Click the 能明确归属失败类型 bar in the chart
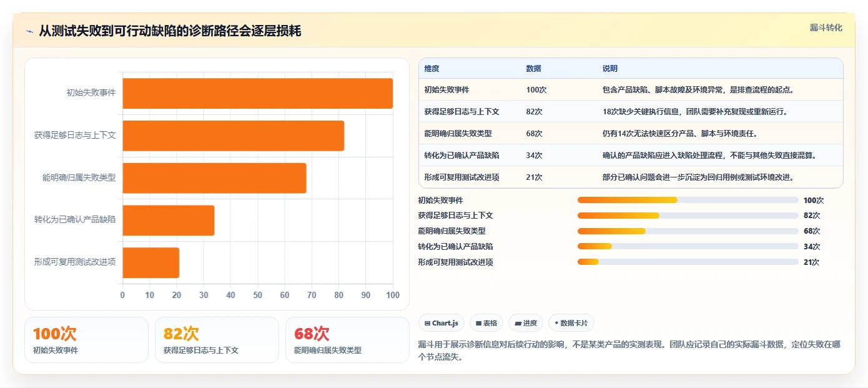Image resolution: width=868 pixels, height=388 pixels. [215, 178]
